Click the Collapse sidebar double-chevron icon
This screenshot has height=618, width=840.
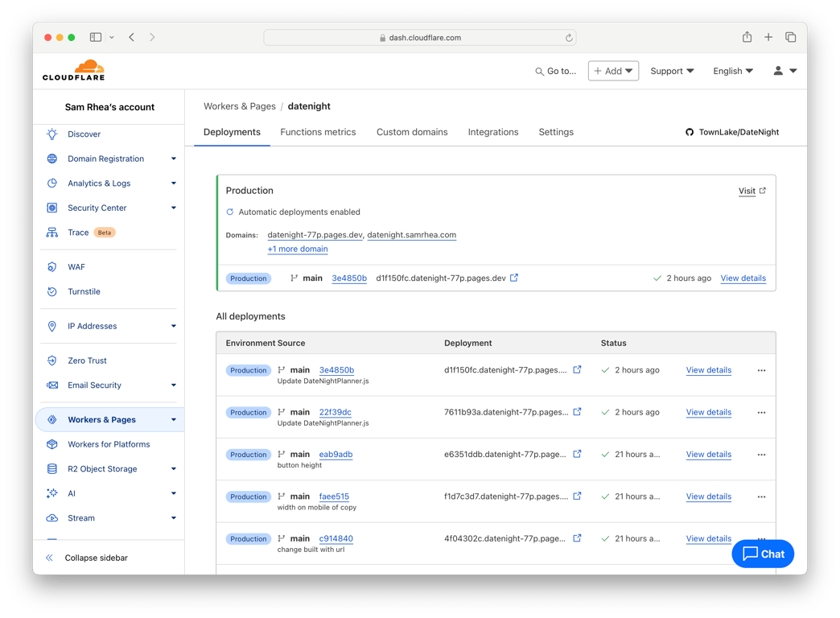coord(49,558)
